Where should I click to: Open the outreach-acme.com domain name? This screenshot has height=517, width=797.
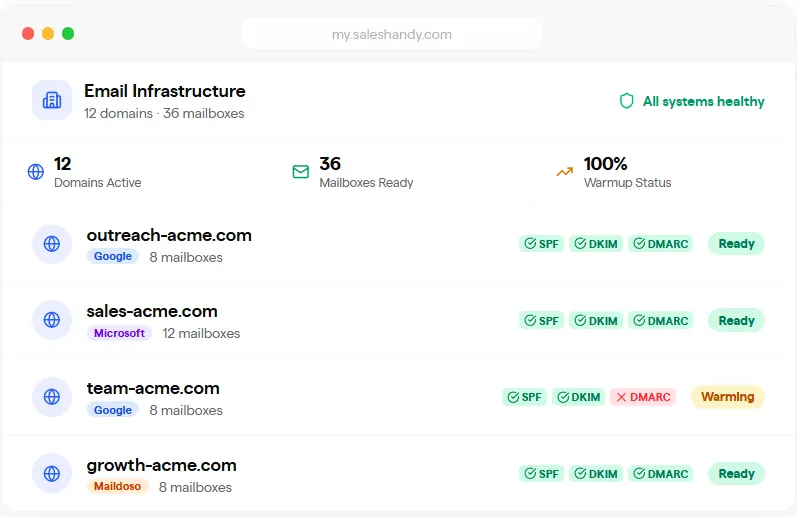[x=169, y=235]
